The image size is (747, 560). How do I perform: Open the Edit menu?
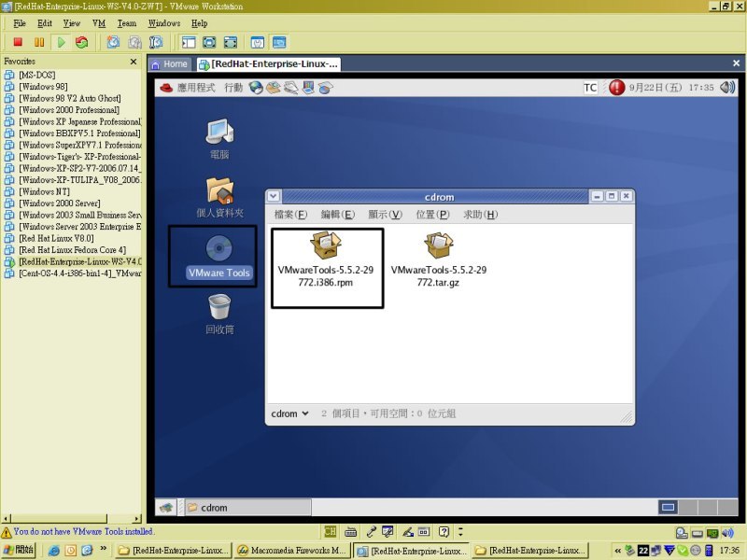[x=45, y=23]
